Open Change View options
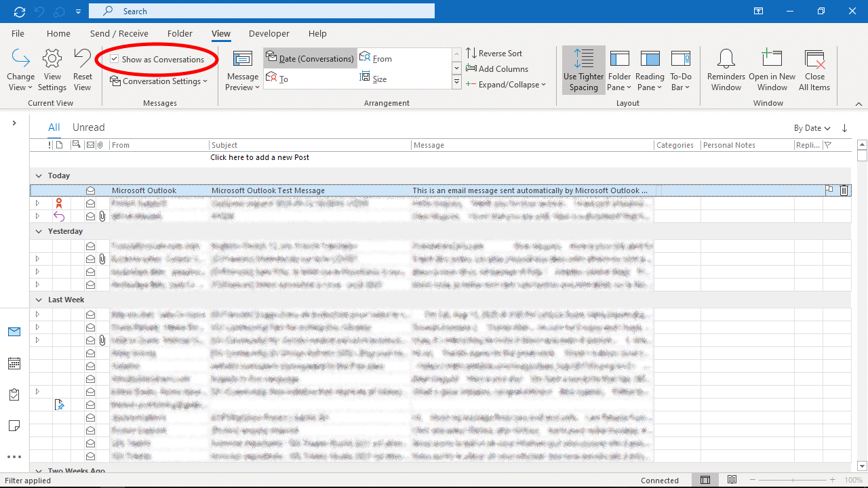 click(20, 70)
